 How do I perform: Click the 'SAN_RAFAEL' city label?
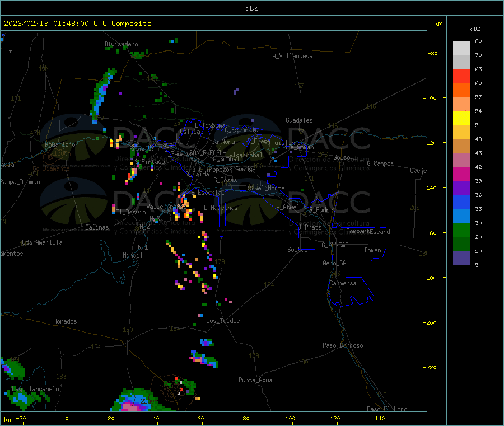[206, 153]
